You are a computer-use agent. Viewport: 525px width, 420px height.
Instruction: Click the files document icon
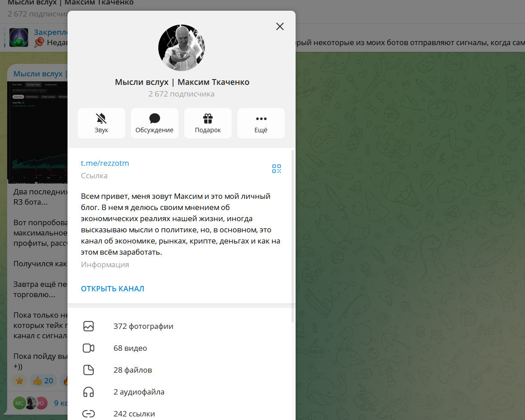pyautogui.click(x=89, y=370)
